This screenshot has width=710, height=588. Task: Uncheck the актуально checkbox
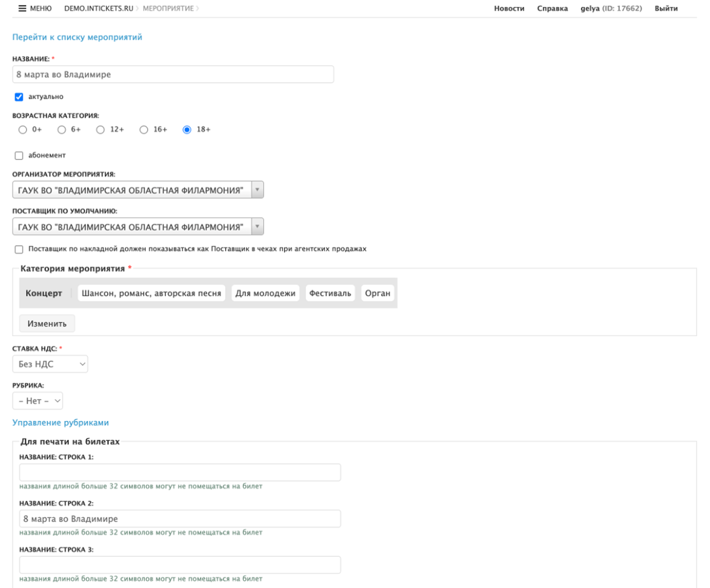[x=19, y=97]
